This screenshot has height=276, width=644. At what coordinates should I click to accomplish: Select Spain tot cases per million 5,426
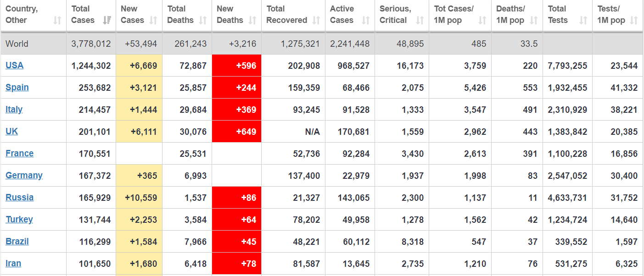click(475, 88)
